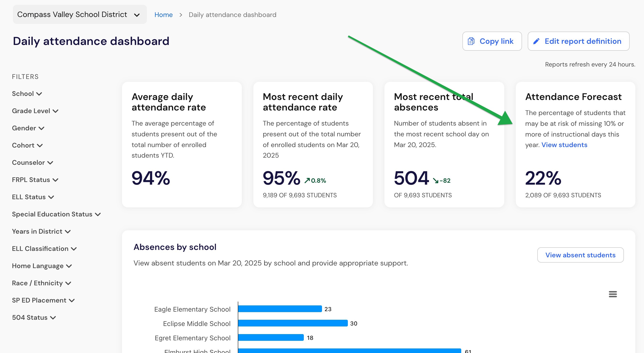Expand the FRPL Status filter

(x=35, y=180)
